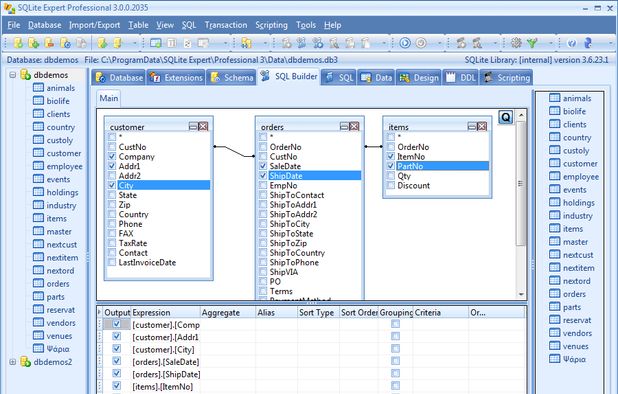
Task: Select biolife table in left tree
Action: point(58,101)
